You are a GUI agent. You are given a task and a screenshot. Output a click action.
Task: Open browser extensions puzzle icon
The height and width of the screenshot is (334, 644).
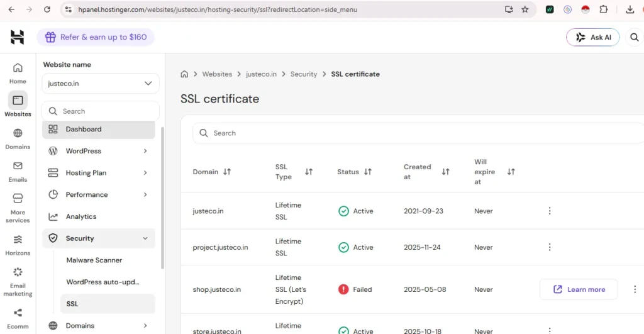coord(603,9)
